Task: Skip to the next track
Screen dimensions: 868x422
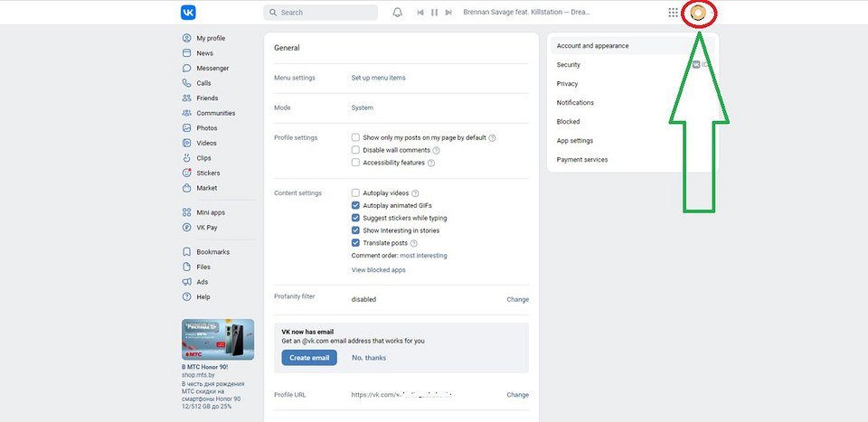Action: point(449,13)
